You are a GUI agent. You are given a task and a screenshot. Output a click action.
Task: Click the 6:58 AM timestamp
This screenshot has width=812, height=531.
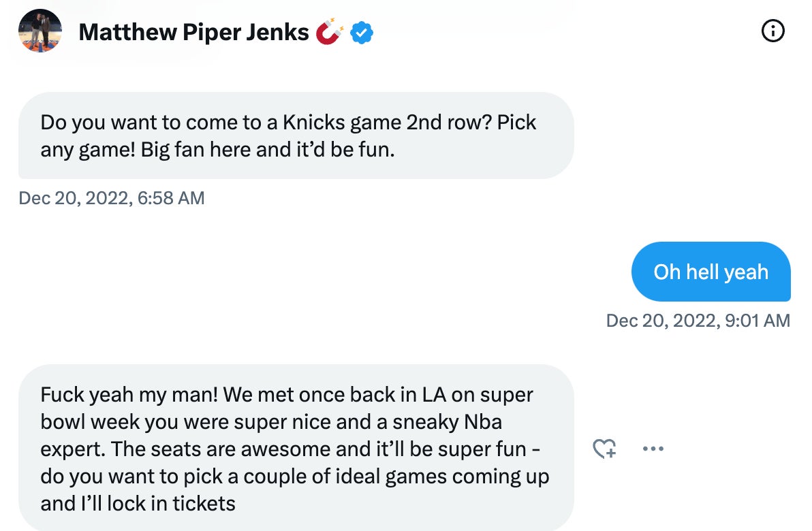pos(112,198)
